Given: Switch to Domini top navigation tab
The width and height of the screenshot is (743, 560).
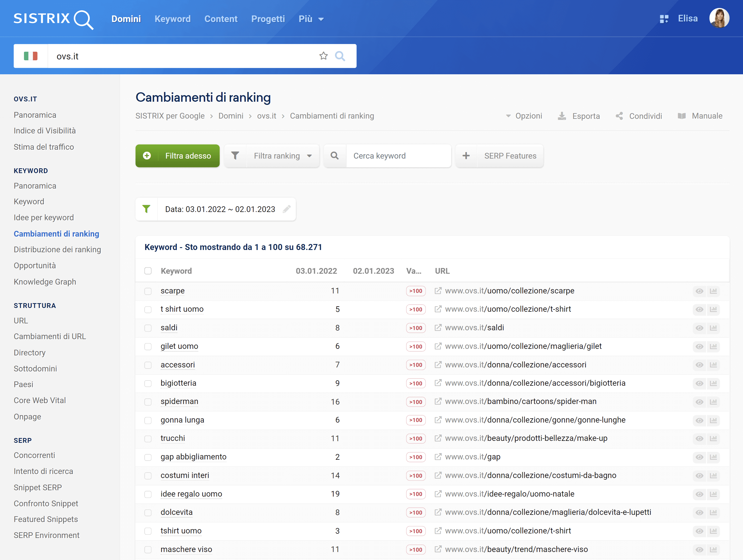Looking at the screenshot, I should click(x=126, y=19).
